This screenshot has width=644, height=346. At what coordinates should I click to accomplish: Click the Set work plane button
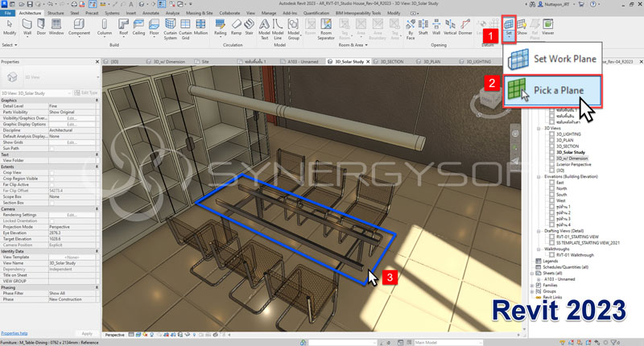(509, 28)
